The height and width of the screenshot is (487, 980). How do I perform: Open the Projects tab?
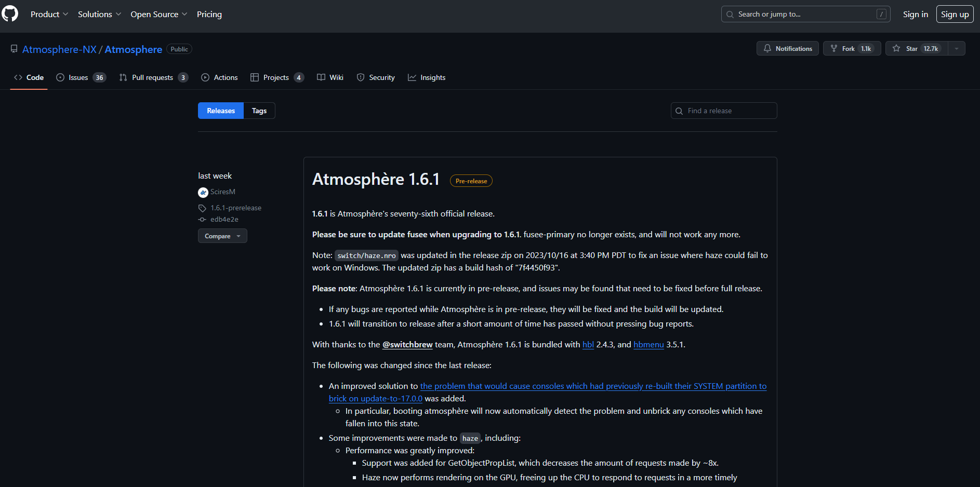(x=277, y=77)
